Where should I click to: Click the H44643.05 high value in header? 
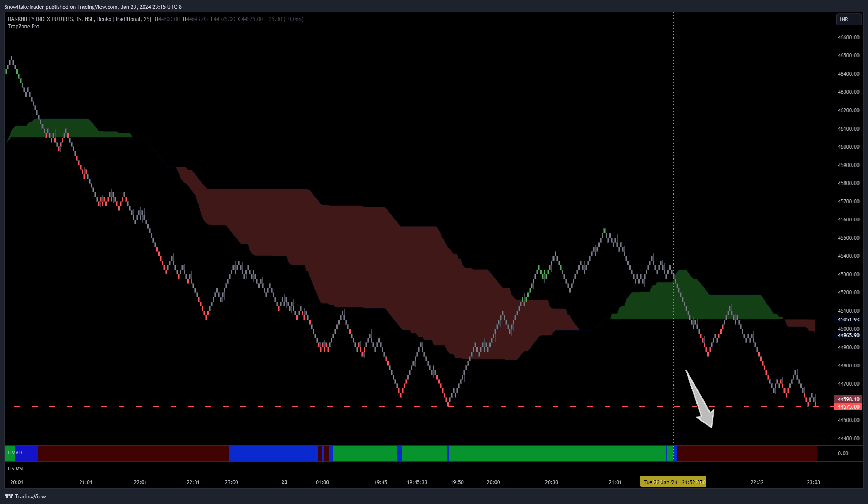195,19
